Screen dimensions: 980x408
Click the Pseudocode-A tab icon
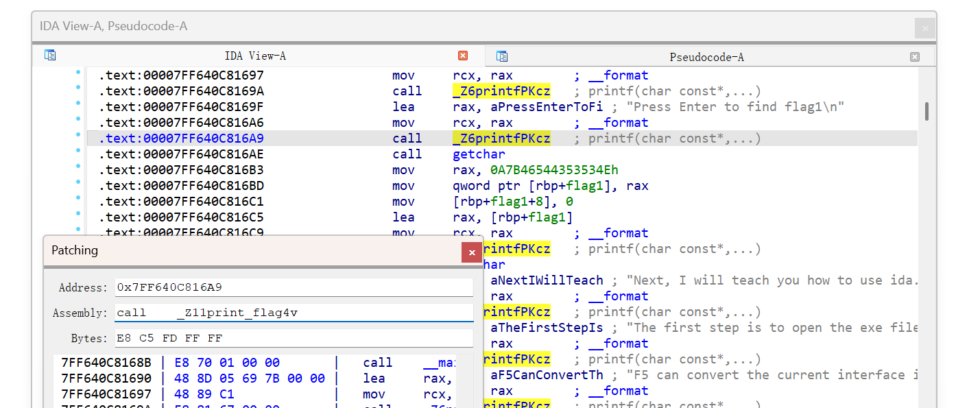[502, 56]
